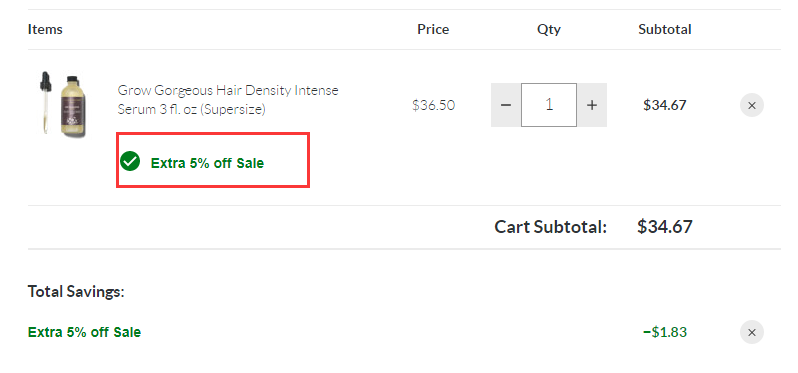Click the Price column header

click(433, 30)
